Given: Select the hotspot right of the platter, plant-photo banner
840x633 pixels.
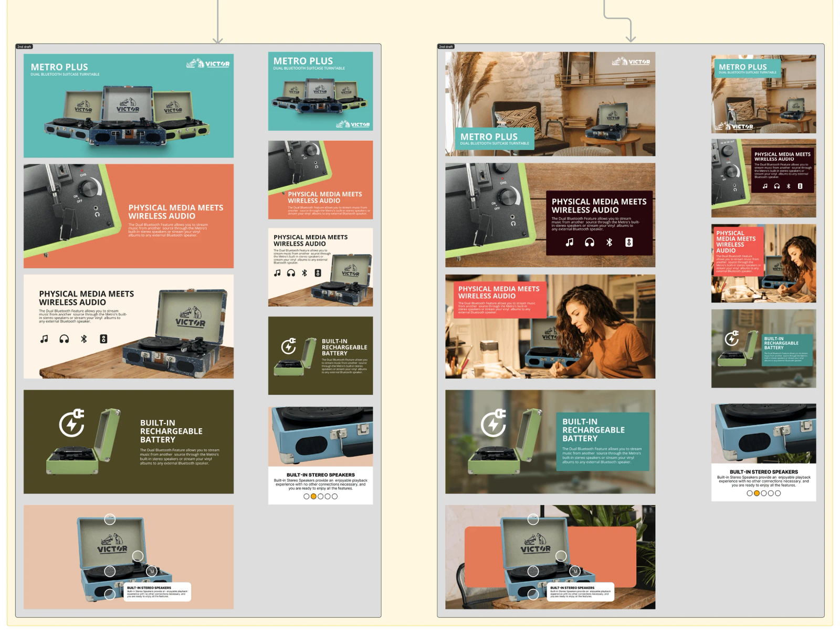Looking at the screenshot, I should pos(574,571).
